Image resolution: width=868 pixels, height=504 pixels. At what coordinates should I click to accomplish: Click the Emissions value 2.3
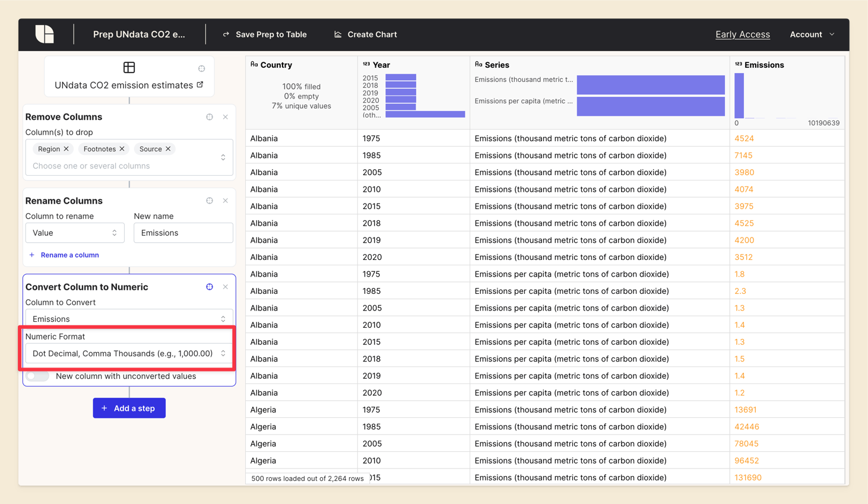[x=740, y=291]
